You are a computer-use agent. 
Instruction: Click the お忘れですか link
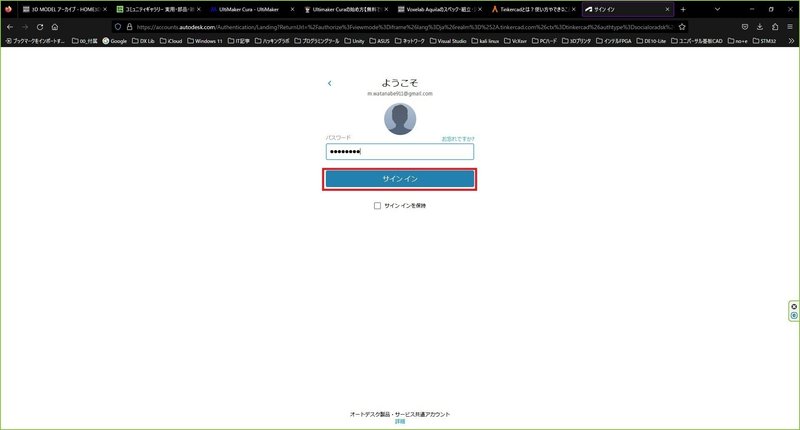(x=458, y=139)
